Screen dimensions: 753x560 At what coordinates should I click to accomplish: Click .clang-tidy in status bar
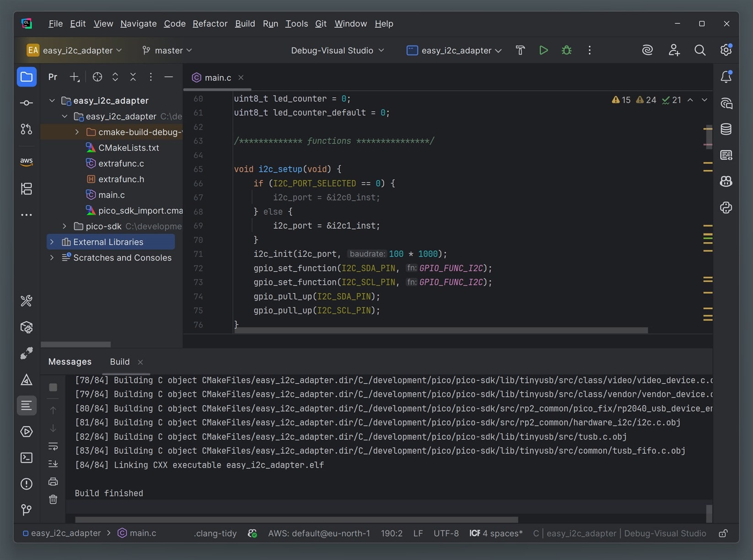[x=215, y=533]
